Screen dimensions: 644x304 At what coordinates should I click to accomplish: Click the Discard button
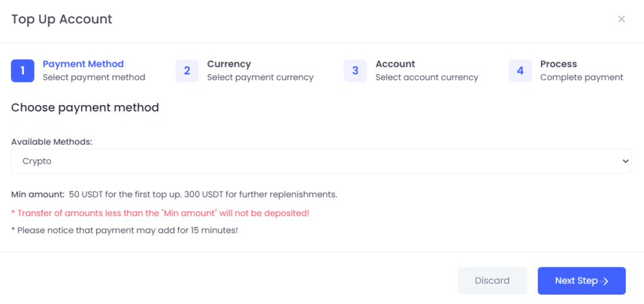pyautogui.click(x=492, y=281)
